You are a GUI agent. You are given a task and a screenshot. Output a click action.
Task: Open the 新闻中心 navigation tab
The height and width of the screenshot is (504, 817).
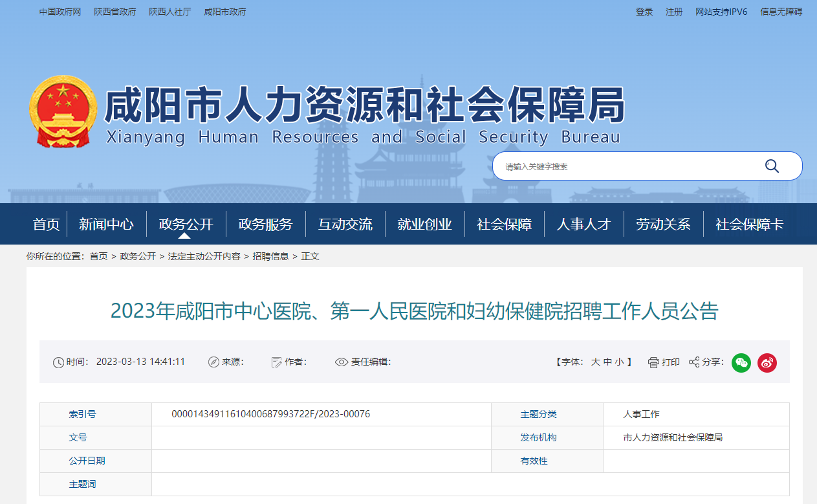106,225
